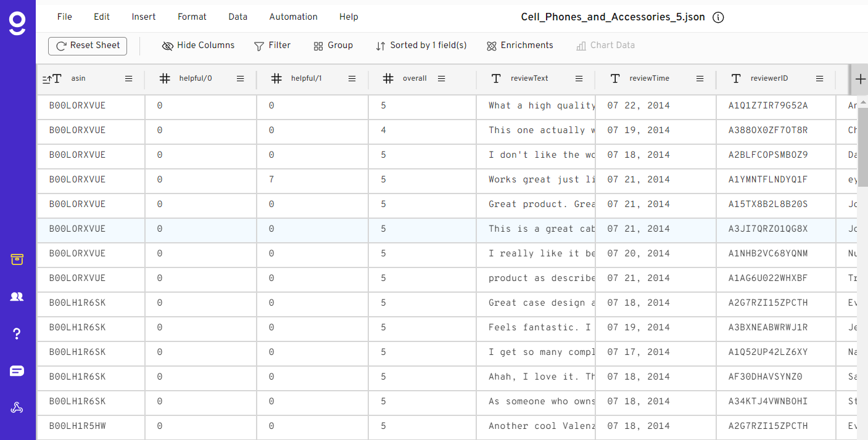
Task: Open the chat message icon in sidebar
Action: pos(17,371)
